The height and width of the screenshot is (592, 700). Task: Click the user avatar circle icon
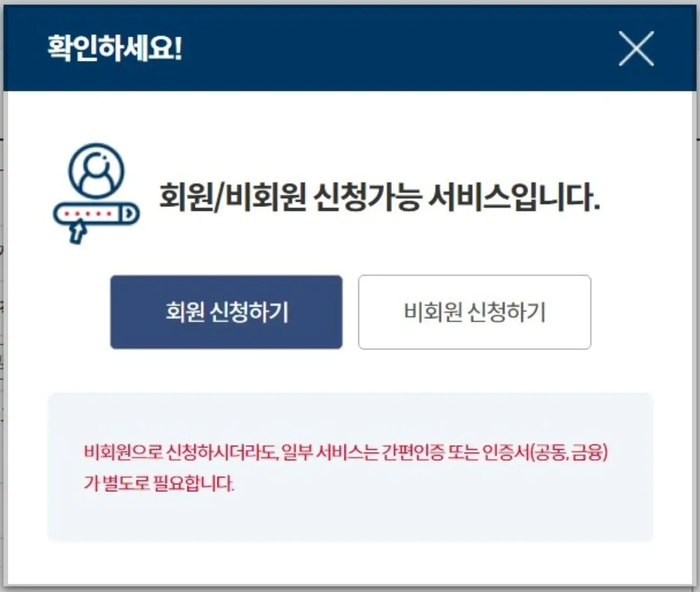(96, 171)
